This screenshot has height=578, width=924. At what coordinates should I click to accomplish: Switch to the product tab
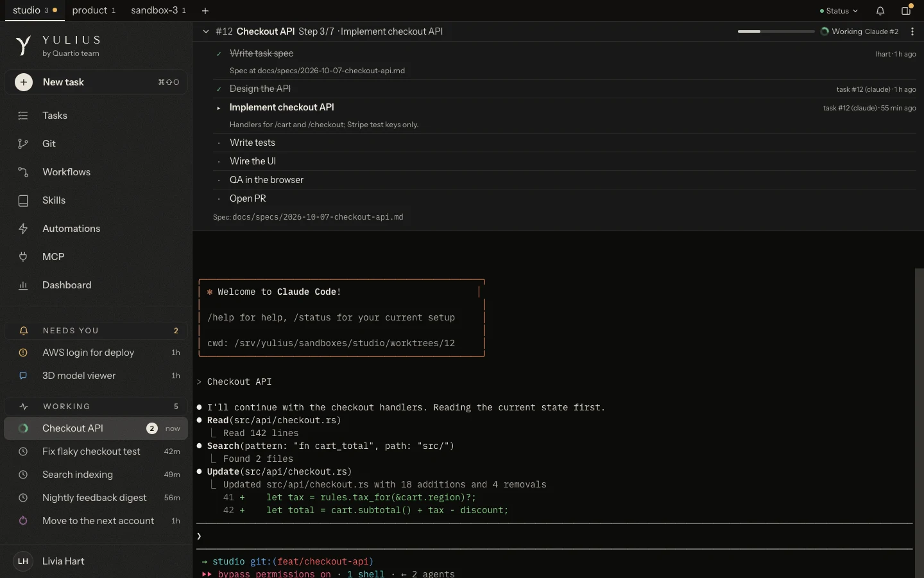[x=94, y=11]
